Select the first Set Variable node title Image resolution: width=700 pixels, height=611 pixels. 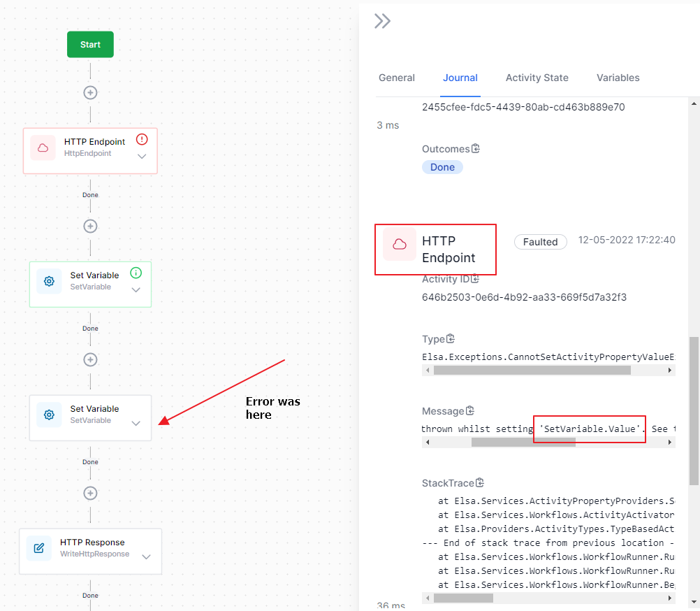(94, 275)
